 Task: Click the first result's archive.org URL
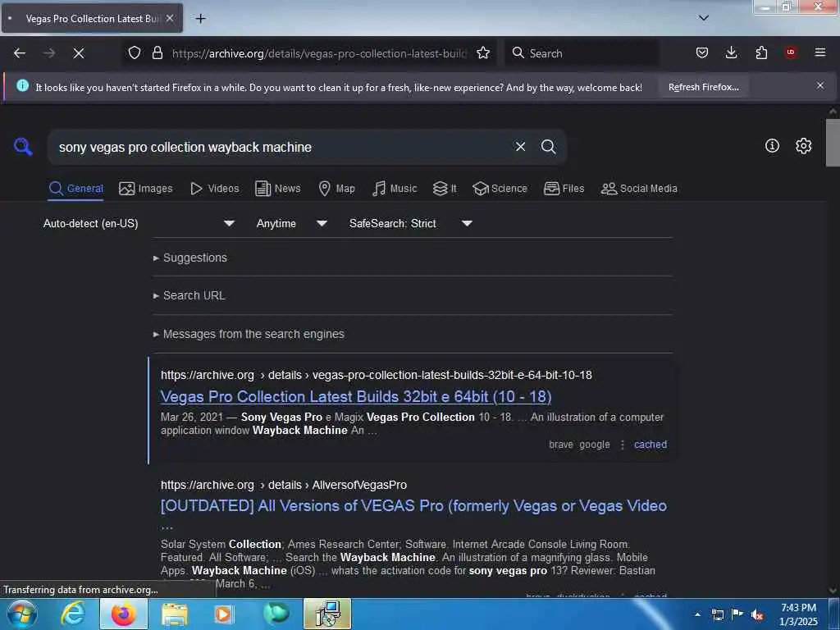pyautogui.click(x=377, y=376)
